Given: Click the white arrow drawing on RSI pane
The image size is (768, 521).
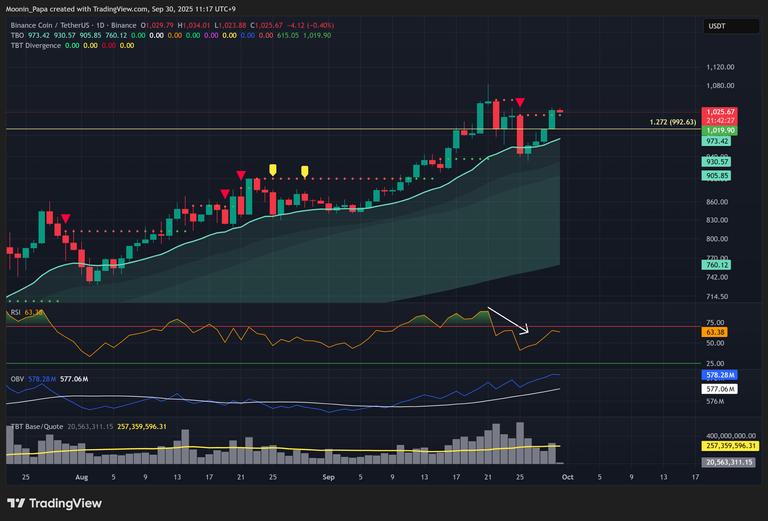Looking at the screenshot, I should click(508, 321).
